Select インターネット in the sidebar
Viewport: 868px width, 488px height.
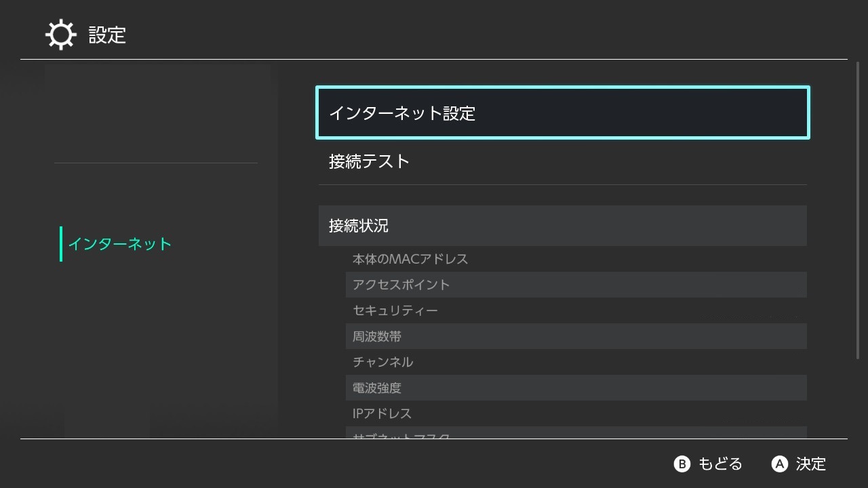120,244
